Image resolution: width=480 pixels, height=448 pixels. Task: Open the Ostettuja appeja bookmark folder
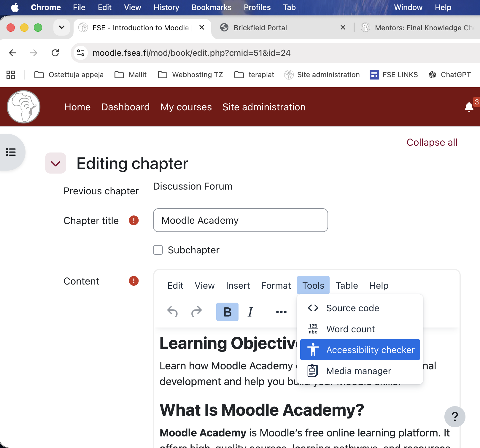click(69, 75)
